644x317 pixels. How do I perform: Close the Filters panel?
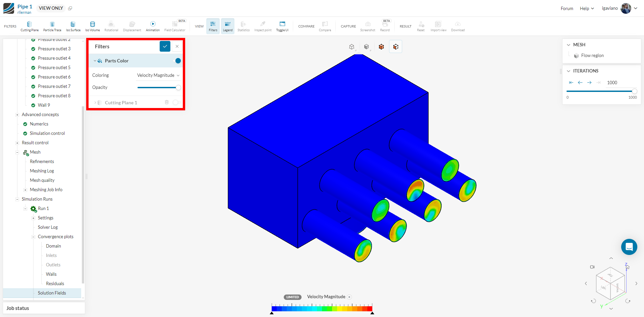pos(177,46)
